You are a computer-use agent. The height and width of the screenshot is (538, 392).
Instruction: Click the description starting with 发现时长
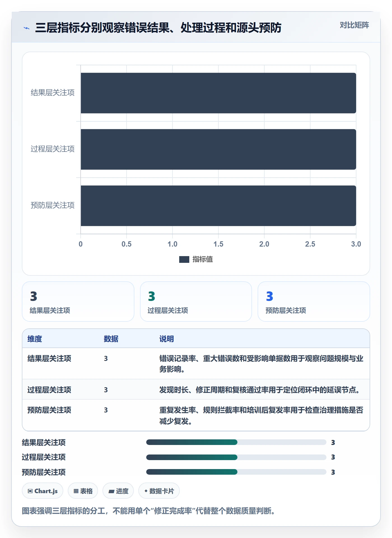(260, 390)
